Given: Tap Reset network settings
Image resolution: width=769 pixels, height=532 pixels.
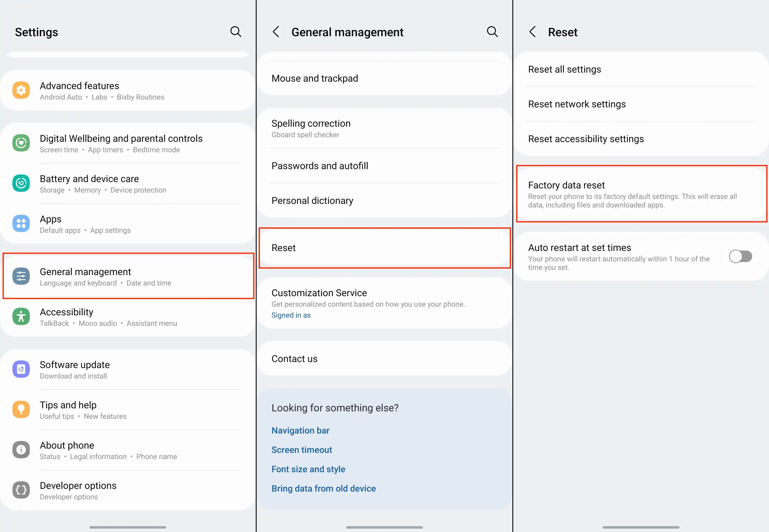Looking at the screenshot, I should click(x=577, y=104).
